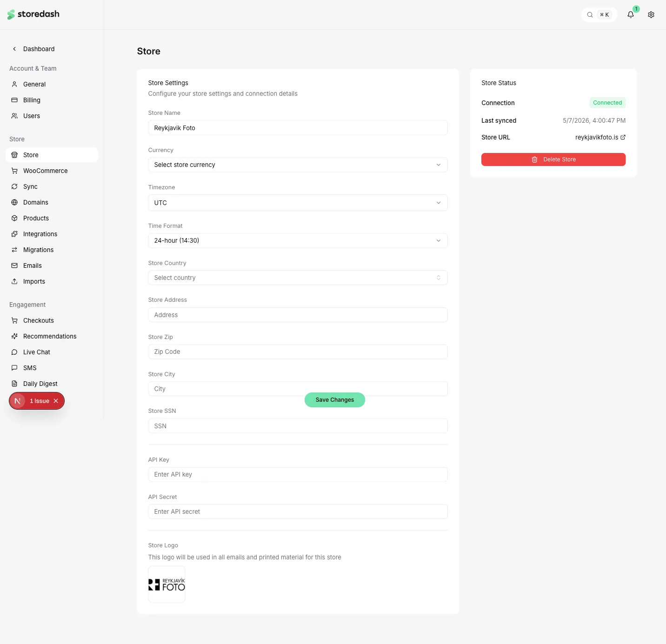Viewport: 666px width, 644px height.
Task: Click the Emails envelope icon
Action: click(x=14, y=266)
